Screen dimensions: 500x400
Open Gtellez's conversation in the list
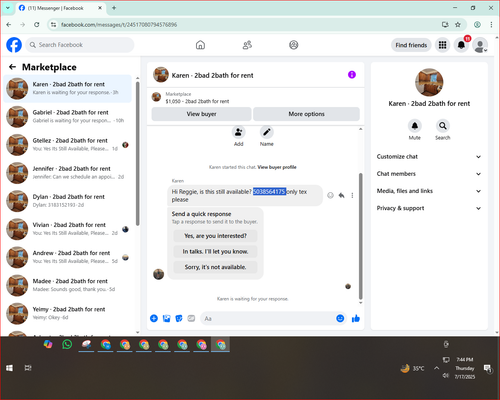pyautogui.click(x=68, y=145)
